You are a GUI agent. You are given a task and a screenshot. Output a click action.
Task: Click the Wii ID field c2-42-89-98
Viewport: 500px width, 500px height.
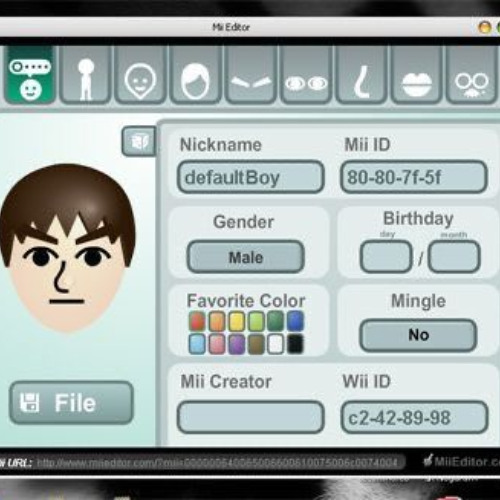point(414,417)
